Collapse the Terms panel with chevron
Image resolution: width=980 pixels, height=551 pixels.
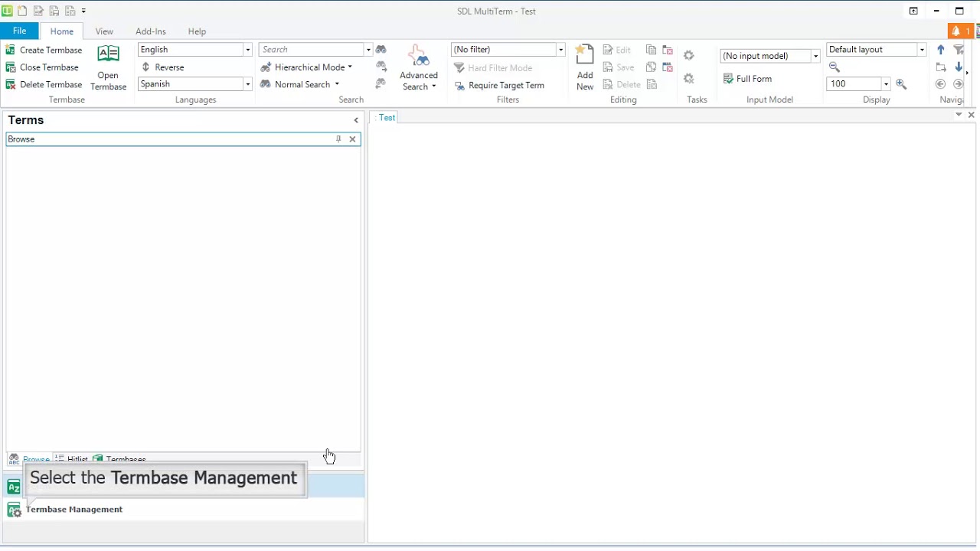(356, 120)
